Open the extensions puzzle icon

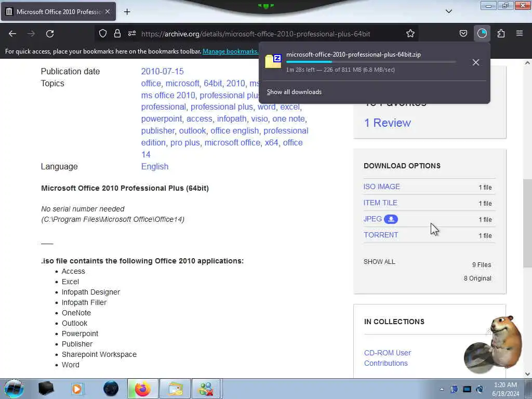tap(501, 33)
